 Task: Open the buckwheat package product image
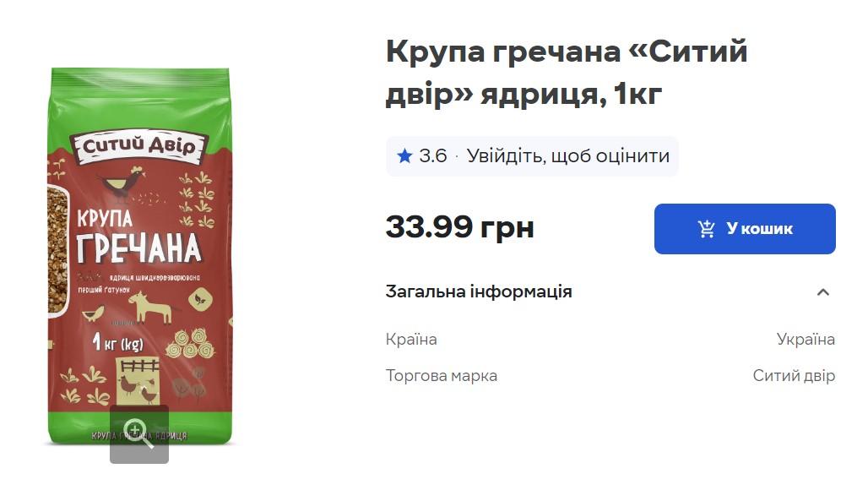pyautogui.click(x=139, y=257)
